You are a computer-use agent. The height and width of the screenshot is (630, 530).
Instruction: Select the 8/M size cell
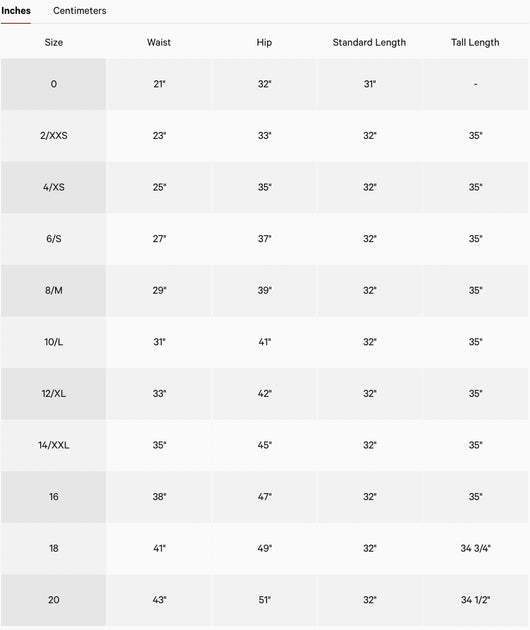point(53,290)
